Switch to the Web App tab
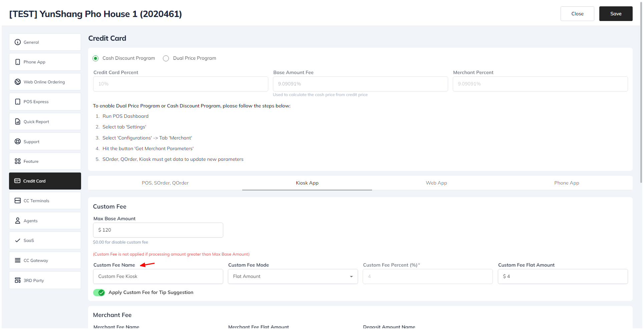Image resolution: width=644 pixels, height=330 pixels. pos(436,183)
